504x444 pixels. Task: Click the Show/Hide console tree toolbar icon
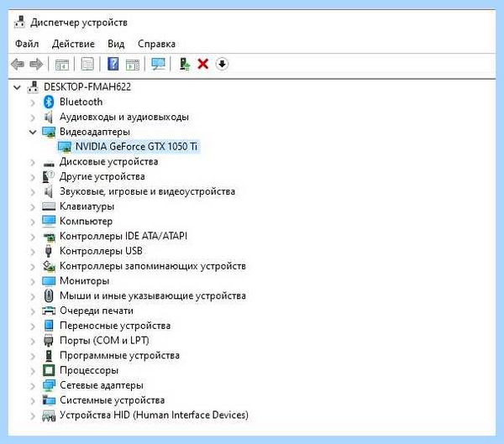[x=62, y=65]
